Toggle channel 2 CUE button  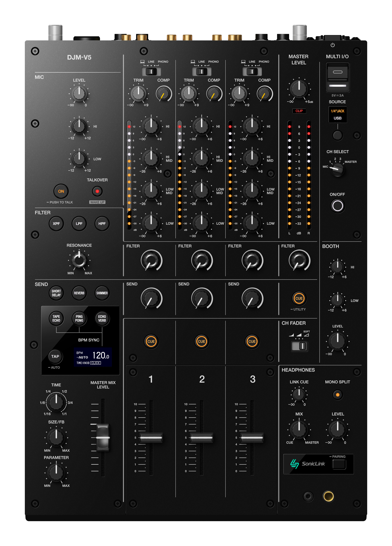point(201,341)
